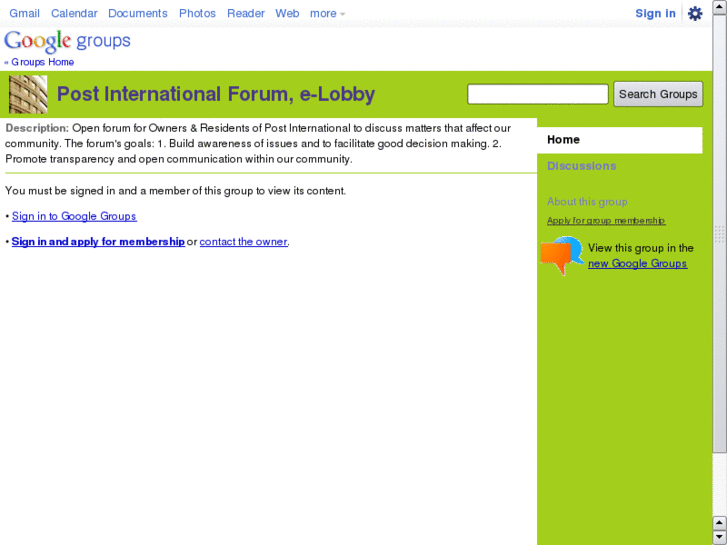Click the Post International Forum, e-Lobby title
Screen dimensions: 727x545
216,94
